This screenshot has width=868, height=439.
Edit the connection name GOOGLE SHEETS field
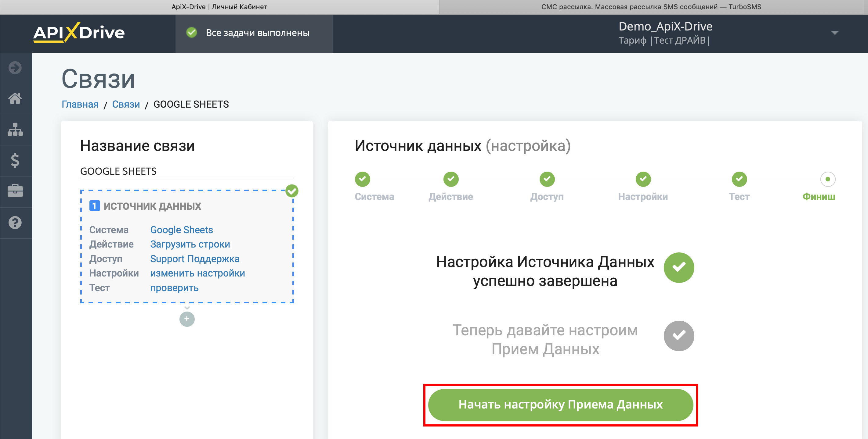[x=187, y=171]
